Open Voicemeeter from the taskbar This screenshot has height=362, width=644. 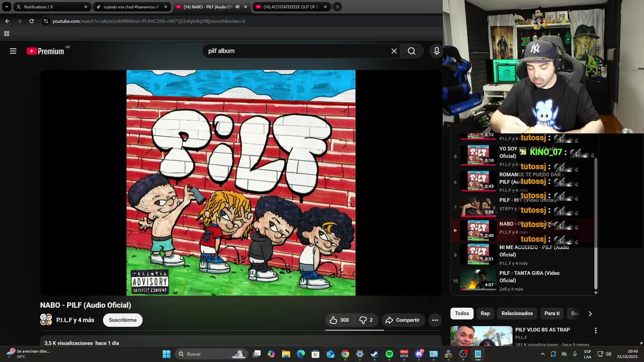(x=404, y=354)
